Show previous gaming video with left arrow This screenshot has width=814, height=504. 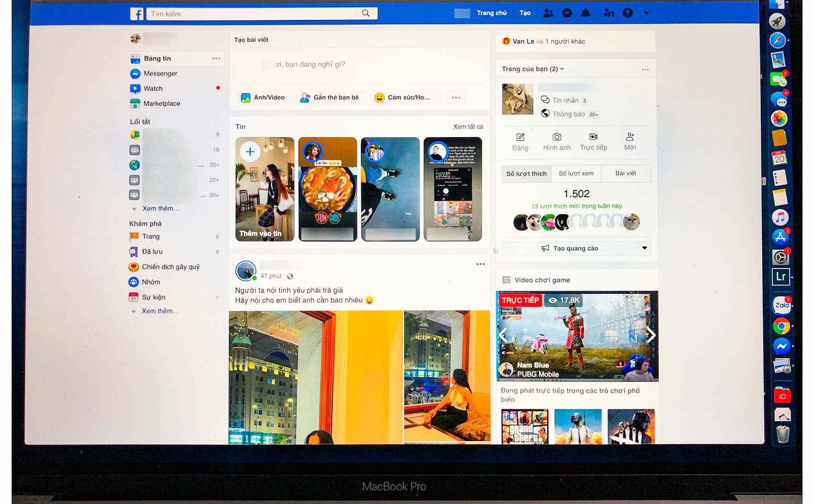[x=503, y=335]
